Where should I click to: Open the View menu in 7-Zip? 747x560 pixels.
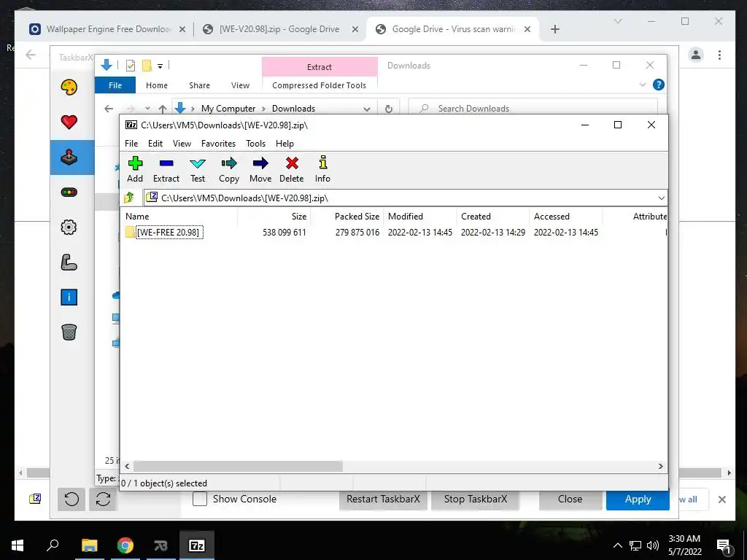182,144
